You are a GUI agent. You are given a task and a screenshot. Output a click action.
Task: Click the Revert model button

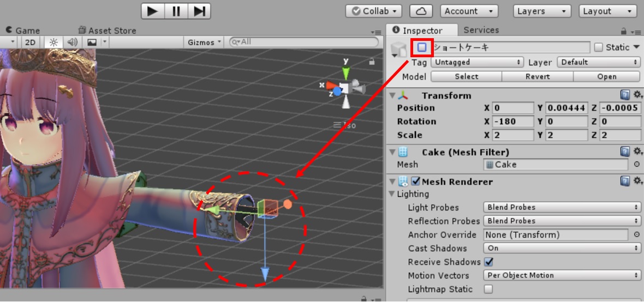tap(537, 77)
